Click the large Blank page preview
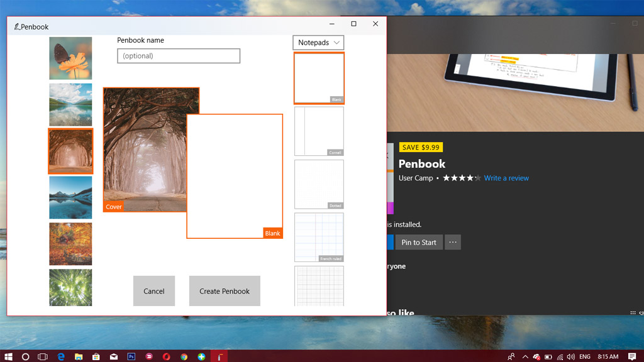The width and height of the screenshot is (644, 362). (x=235, y=176)
